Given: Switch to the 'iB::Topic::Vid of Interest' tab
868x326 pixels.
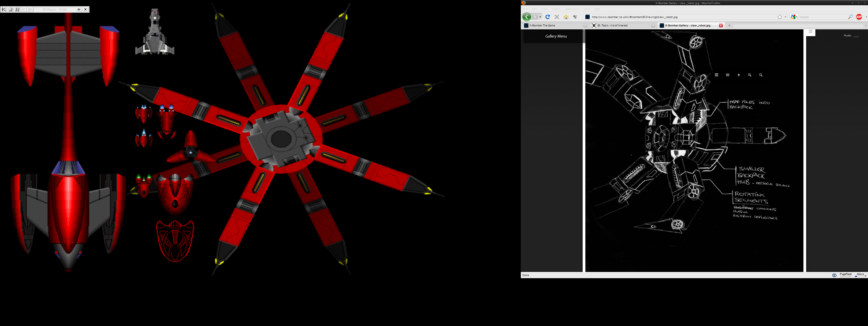Looking at the screenshot, I should pos(623,25).
